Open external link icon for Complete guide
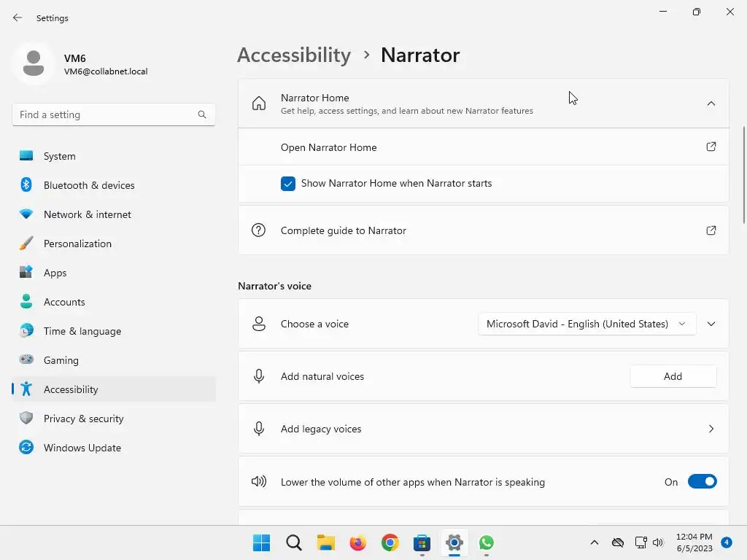This screenshot has width=747, height=560. pyautogui.click(x=711, y=230)
